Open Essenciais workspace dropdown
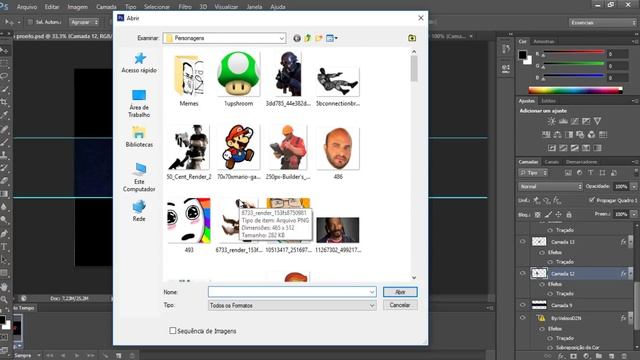This screenshot has width=640, height=360. click(603, 23)
